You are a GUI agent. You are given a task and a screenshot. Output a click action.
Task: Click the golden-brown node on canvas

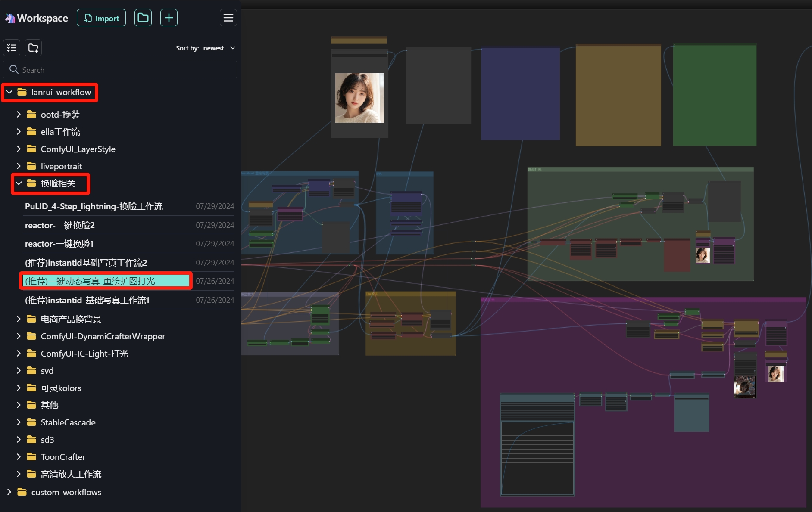[618, 95]
